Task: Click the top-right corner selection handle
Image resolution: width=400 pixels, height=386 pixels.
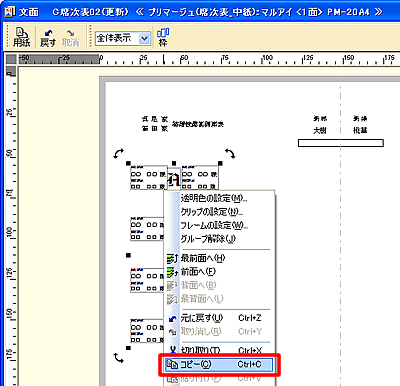Action: 220,163
